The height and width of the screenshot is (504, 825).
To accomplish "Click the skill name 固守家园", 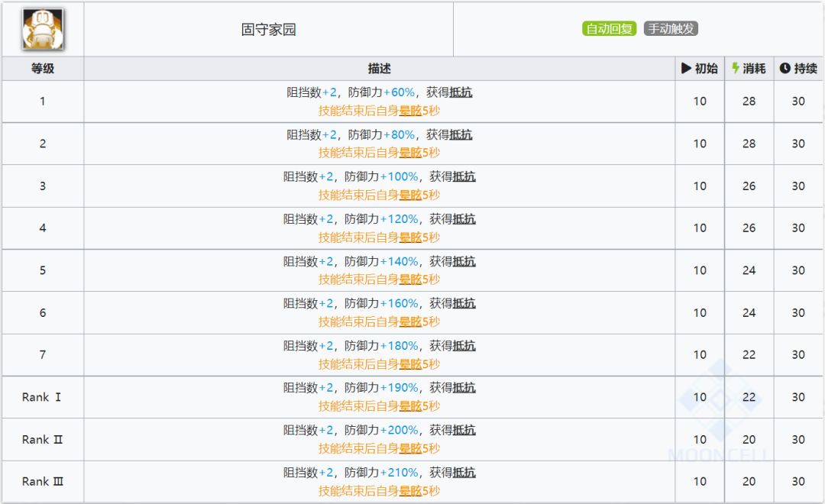I will [x=268, y=30].
